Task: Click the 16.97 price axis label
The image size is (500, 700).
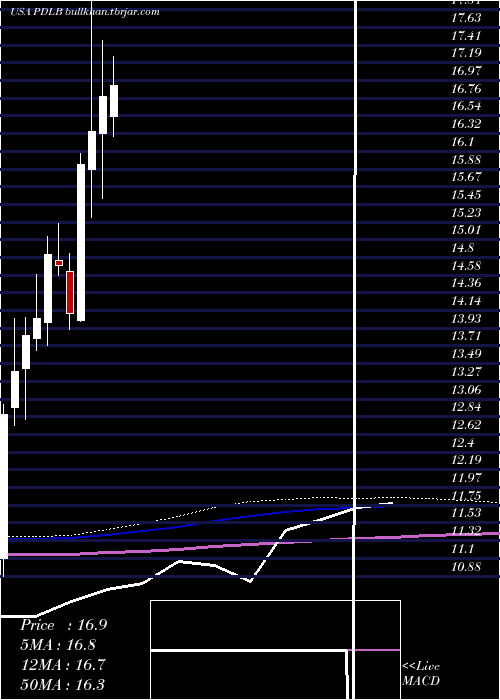Action: (466, 71)
